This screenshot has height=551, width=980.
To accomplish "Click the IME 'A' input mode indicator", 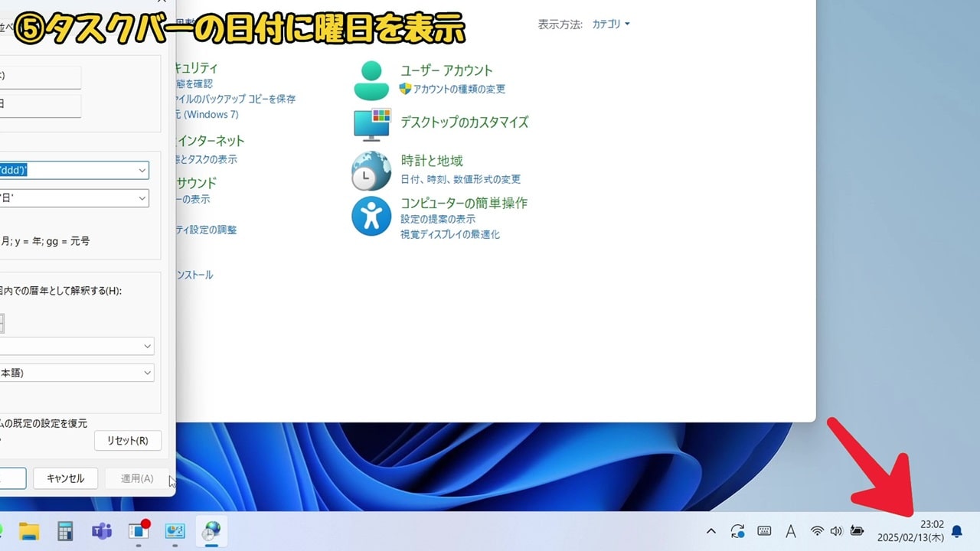I will [791, 531].
